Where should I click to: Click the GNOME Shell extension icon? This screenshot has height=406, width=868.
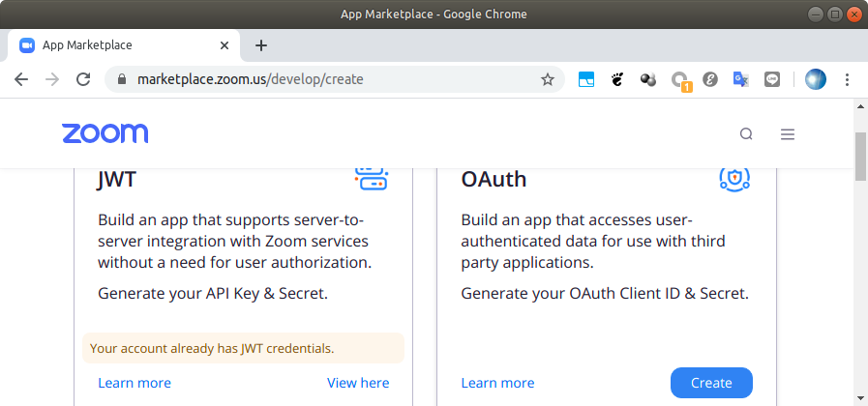[617, 79]
